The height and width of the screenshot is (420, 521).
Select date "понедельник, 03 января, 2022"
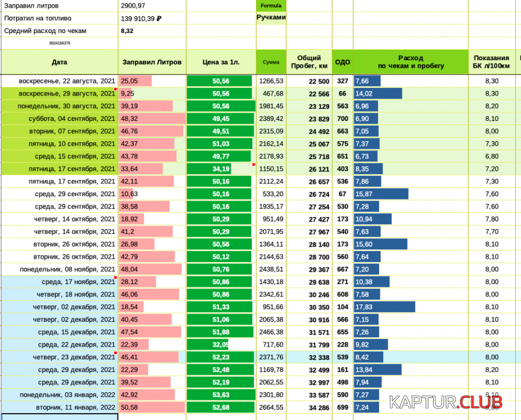60,395
